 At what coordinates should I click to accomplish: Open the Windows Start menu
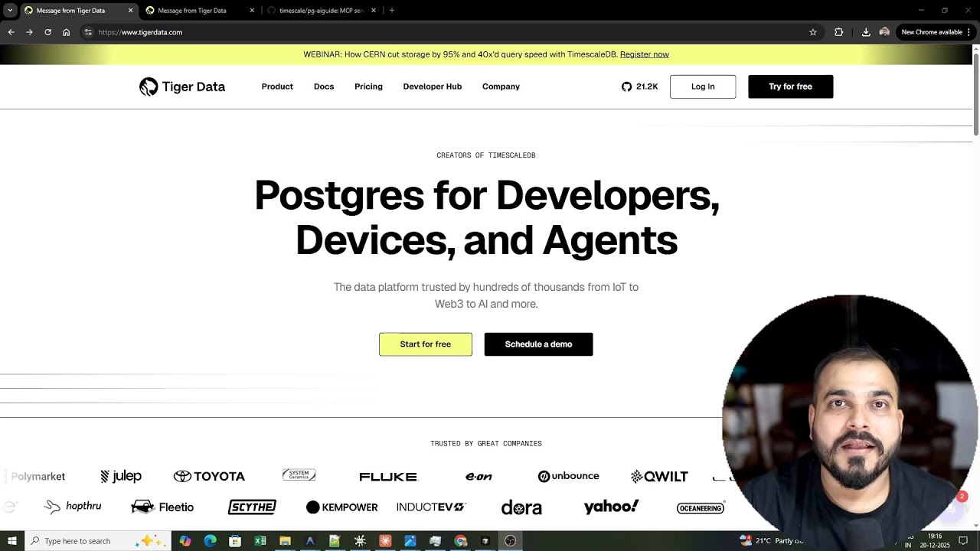pyautogui.click(x=11, y=541)
